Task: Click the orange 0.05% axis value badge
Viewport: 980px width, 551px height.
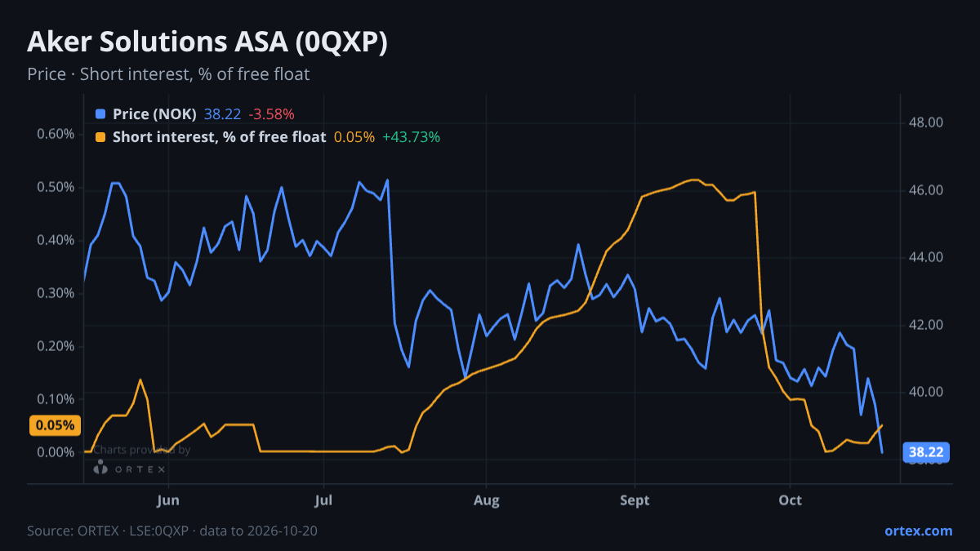Action: point(55,425)
